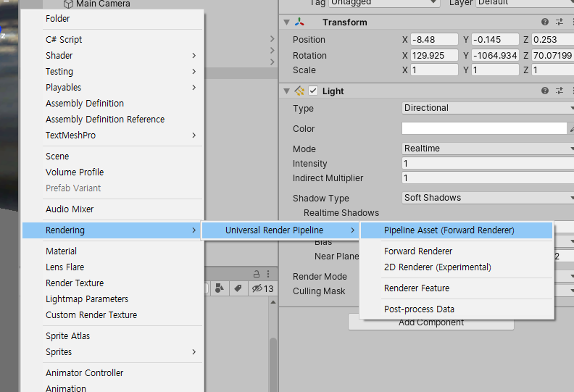Toggle hidden packages visibility showing 13
The width and height of the screenshot is (574, 392).
pyautogui.click(x=262, y=289)
